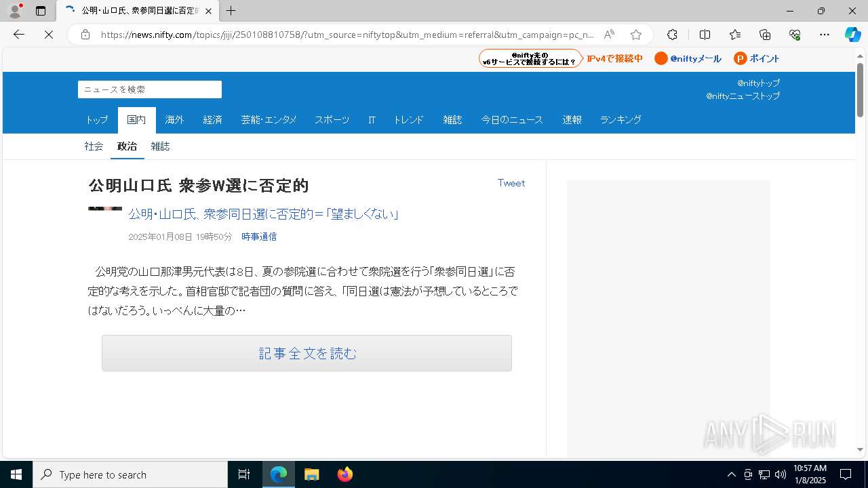Open Task View on the taskbar
The image size is (868, 488).
click(244, 474)
